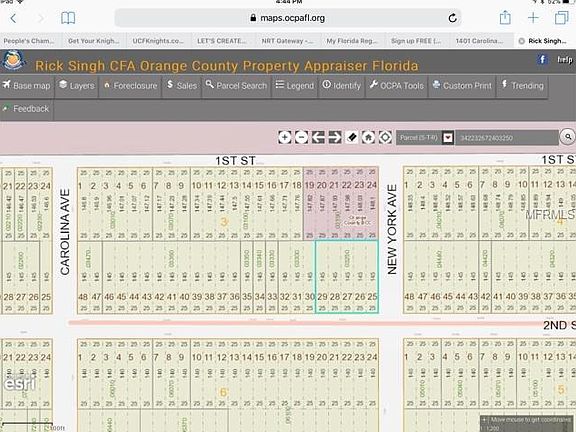576x432 pixels.
Task: Click the CAROLINA AVE street label
Action: point(65,232)
